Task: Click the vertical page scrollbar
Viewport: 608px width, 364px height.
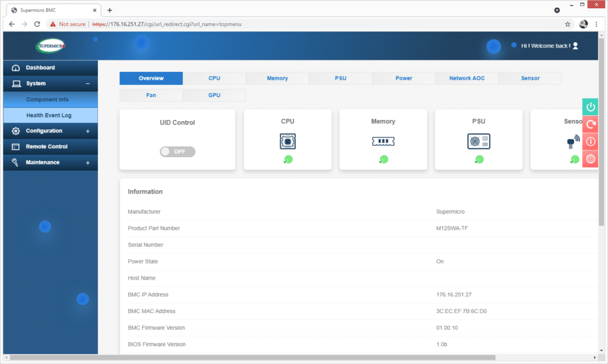Action: [x=601, y=132]
